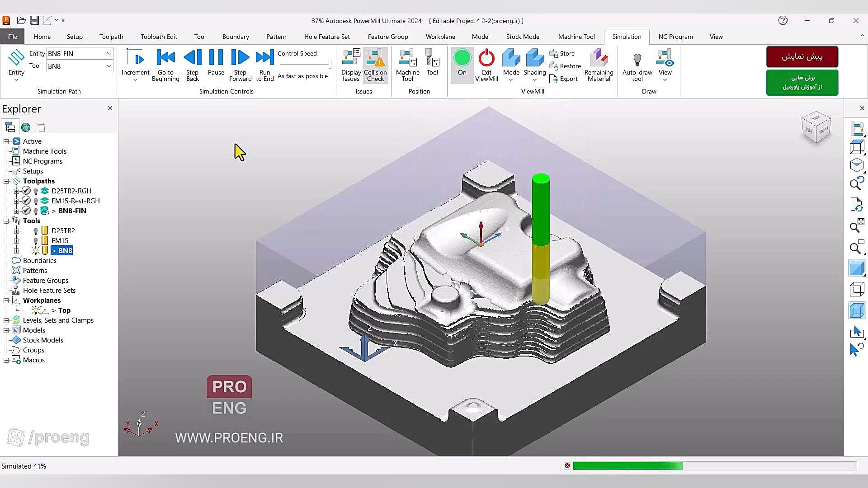Screen dimensions: 868x488
Task: Click Export ViewMill model
Action: click(x=563, y=79)
